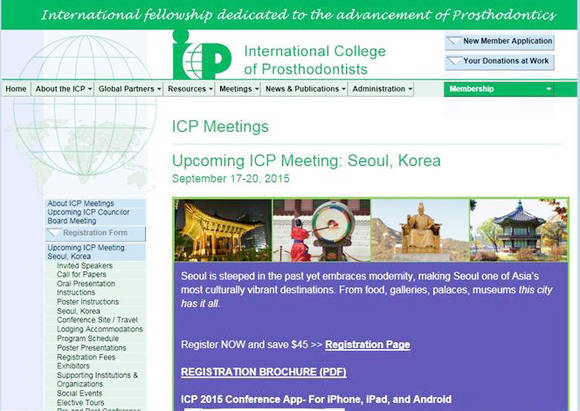Click the pagoda garden photo
580x411 pixels.
[x=519, y=230]
